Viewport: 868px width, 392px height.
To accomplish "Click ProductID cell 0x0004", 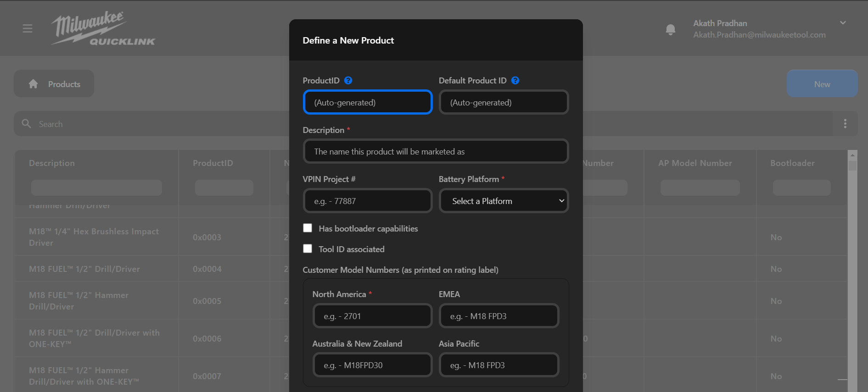I will pyautogui.click(x=207, y=269).
